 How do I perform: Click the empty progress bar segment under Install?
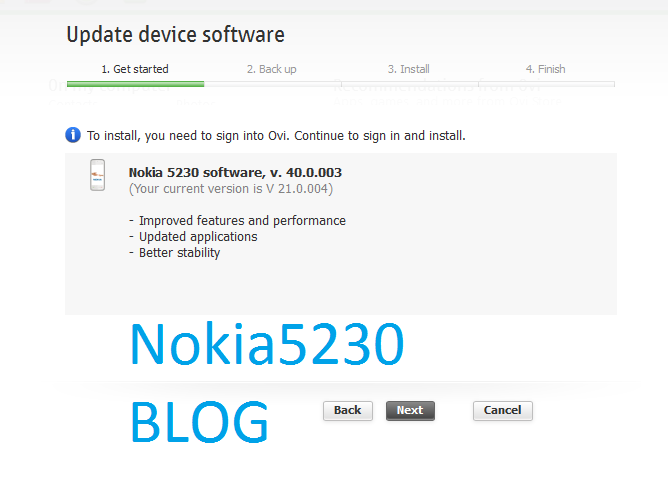coord(410,84)
